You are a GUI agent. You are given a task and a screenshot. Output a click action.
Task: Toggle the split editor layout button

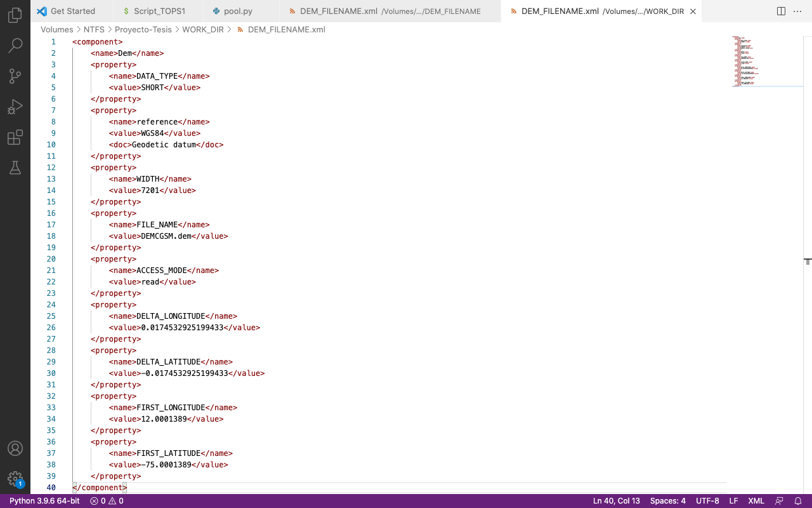(780, 11)
